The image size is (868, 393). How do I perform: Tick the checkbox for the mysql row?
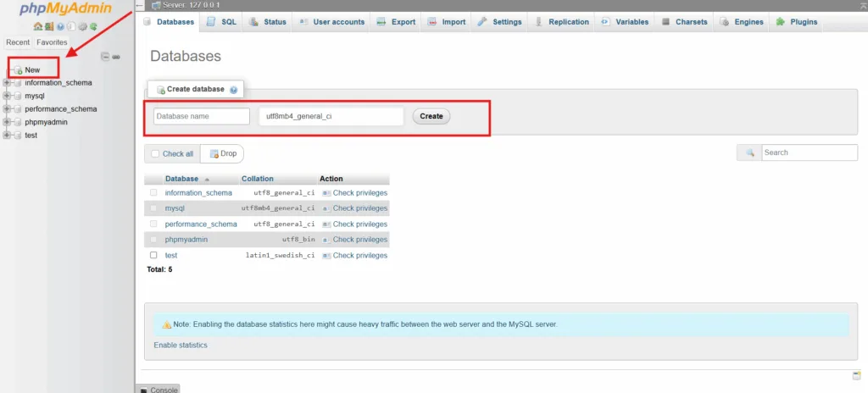tap(153, 208)
